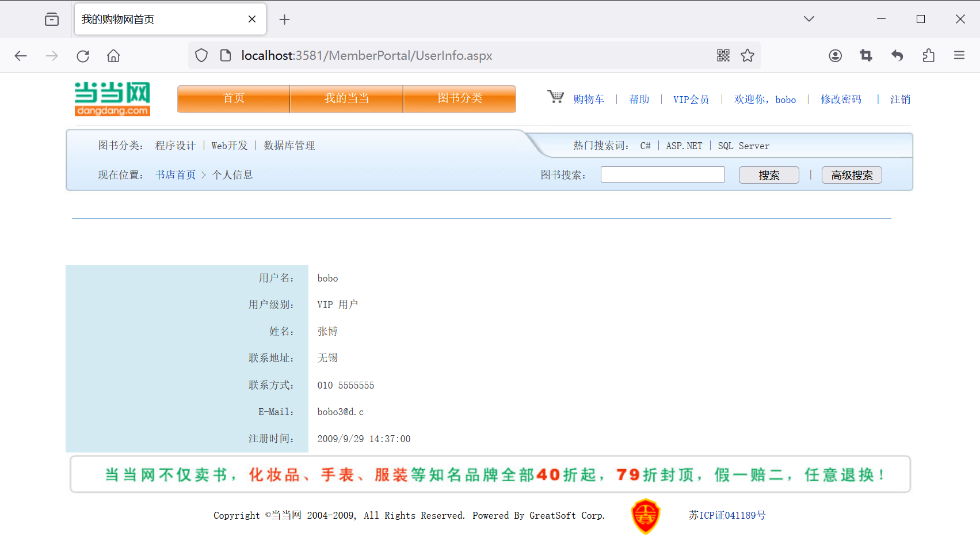Bookmark this page with the star icon

pyautogui.click(x=747, y=55)
